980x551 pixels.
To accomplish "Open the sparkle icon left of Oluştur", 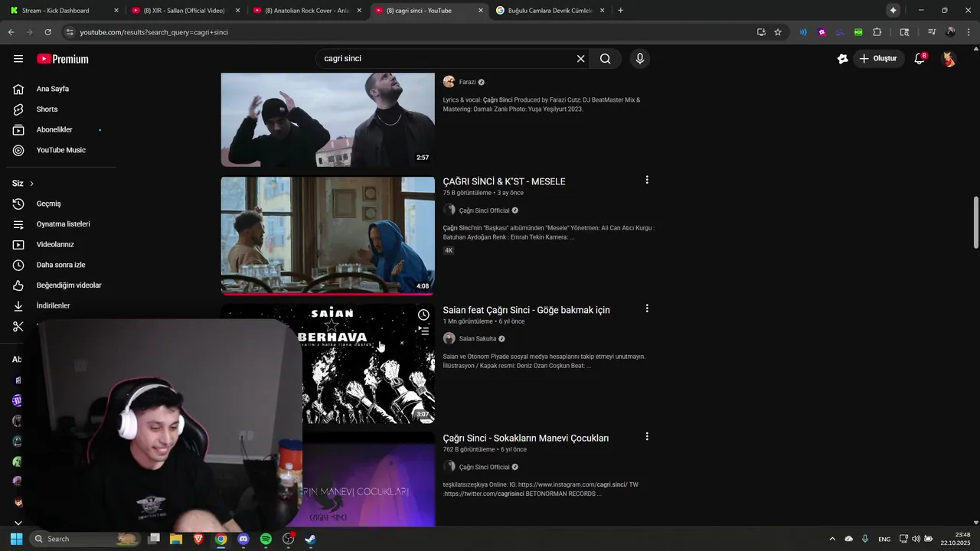I will coord(842,59).
